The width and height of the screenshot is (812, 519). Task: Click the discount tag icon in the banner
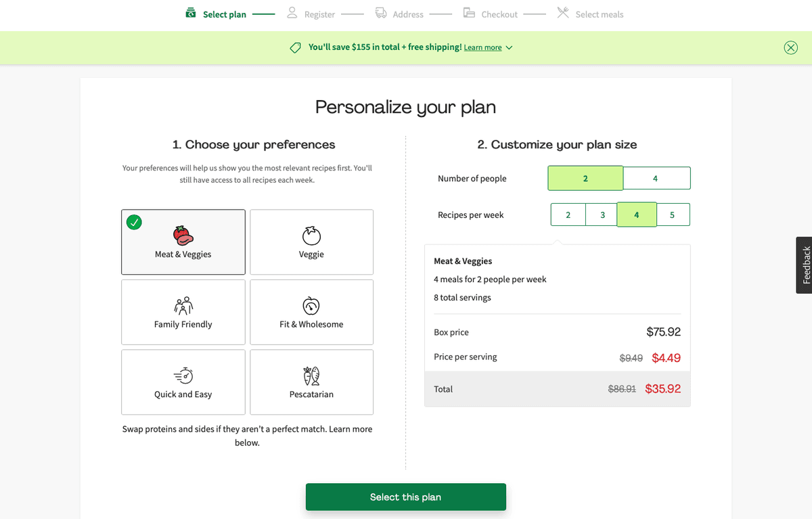295,47
